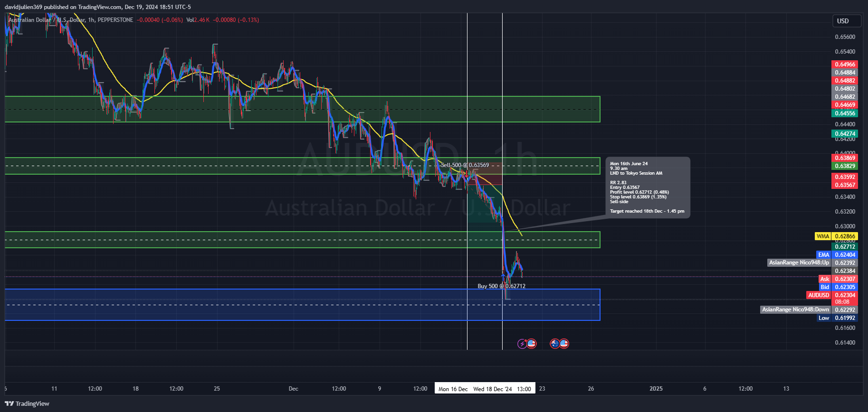Click the 0.64682 grey price tag
This screenshot has height=412, width=868.
845,97
